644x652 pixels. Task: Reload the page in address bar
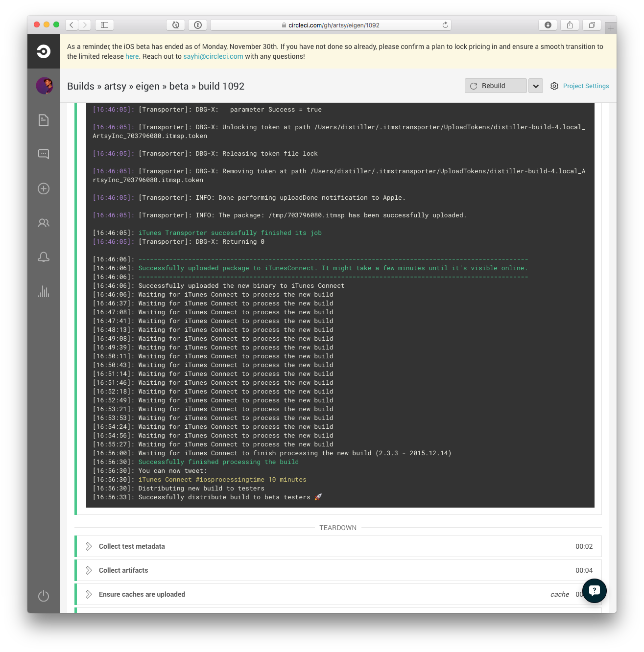coord(445,25)
